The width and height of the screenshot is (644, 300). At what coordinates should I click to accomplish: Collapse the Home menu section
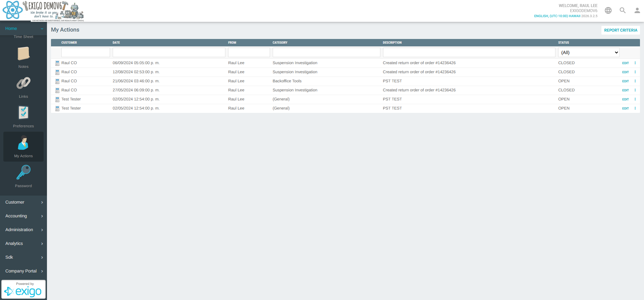23,29
